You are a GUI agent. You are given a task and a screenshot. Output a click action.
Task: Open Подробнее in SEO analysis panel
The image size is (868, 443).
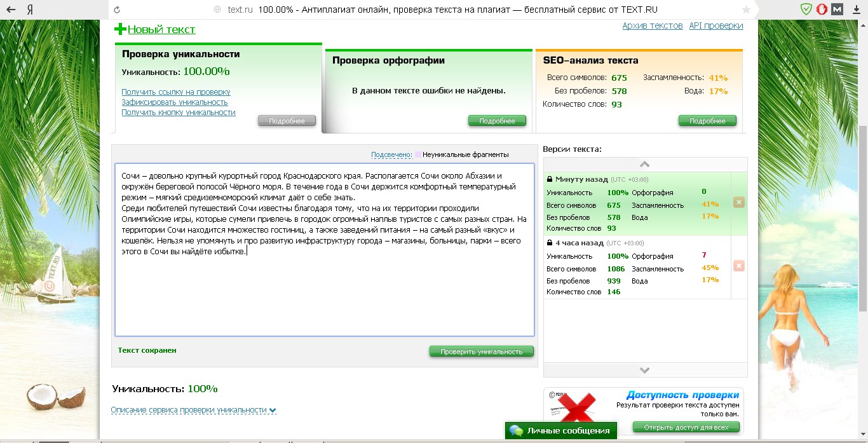[x=707, y=121]
